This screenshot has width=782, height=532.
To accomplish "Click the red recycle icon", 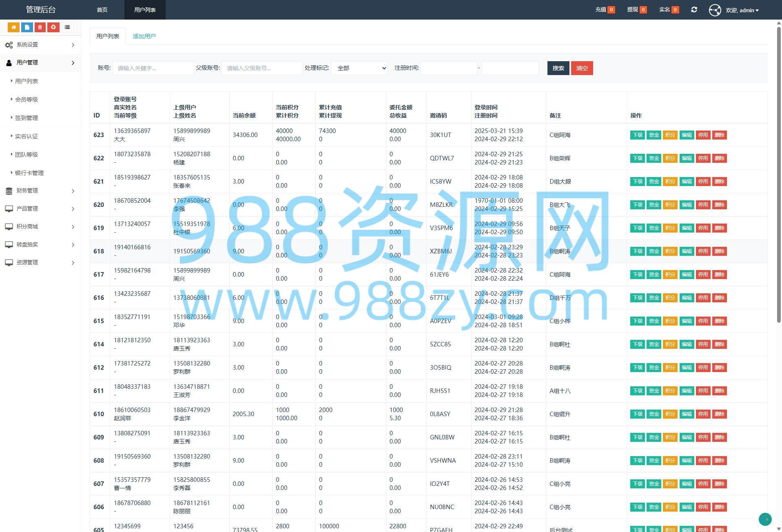I will (53, 27).
